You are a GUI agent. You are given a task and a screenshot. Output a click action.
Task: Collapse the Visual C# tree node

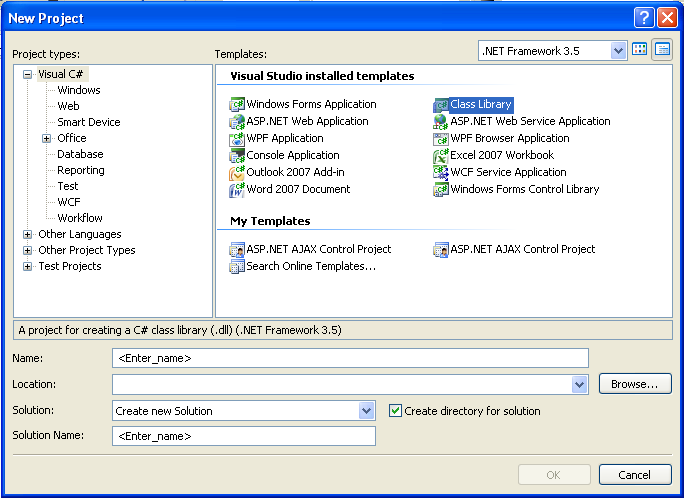pos(27,75)
